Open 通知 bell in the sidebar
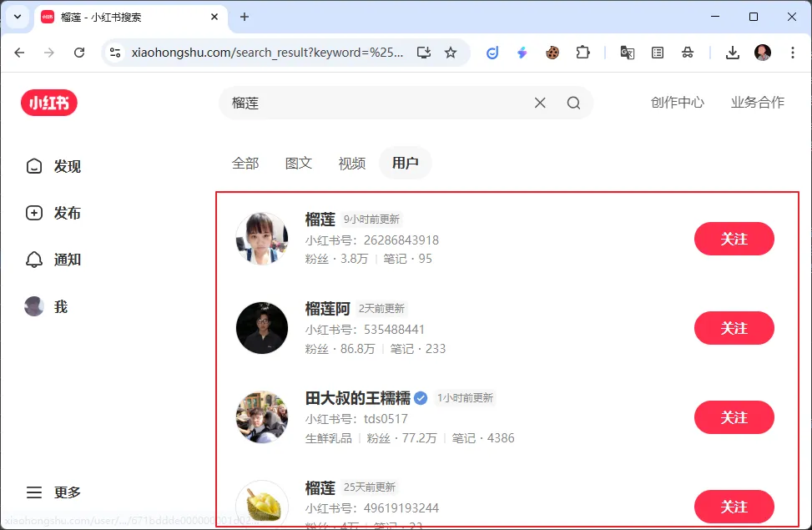Viewport: 812px width, 530px height. 54,260
